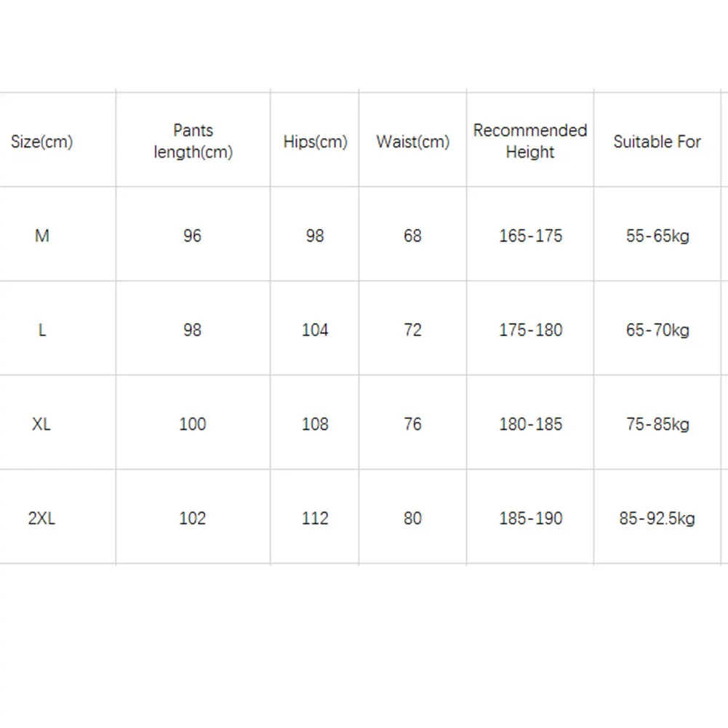728x728 pixels.
Task: Select the XL size row label
Action: click(42, 424)
